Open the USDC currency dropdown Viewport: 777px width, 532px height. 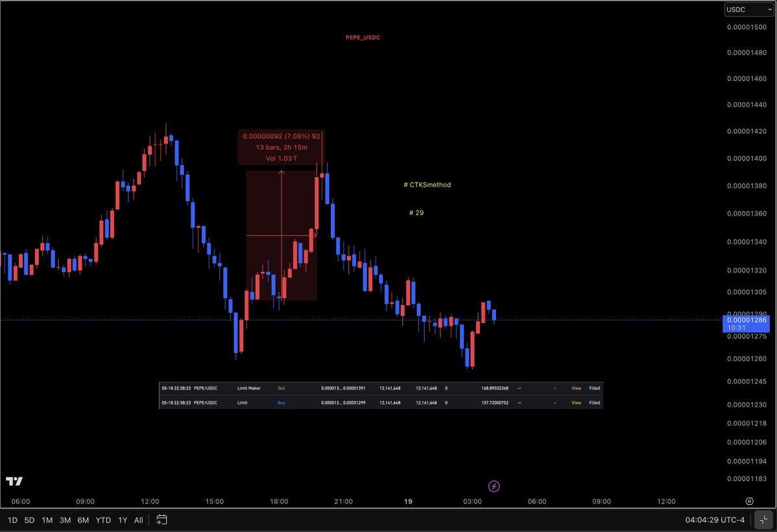(x=749, y=8)
